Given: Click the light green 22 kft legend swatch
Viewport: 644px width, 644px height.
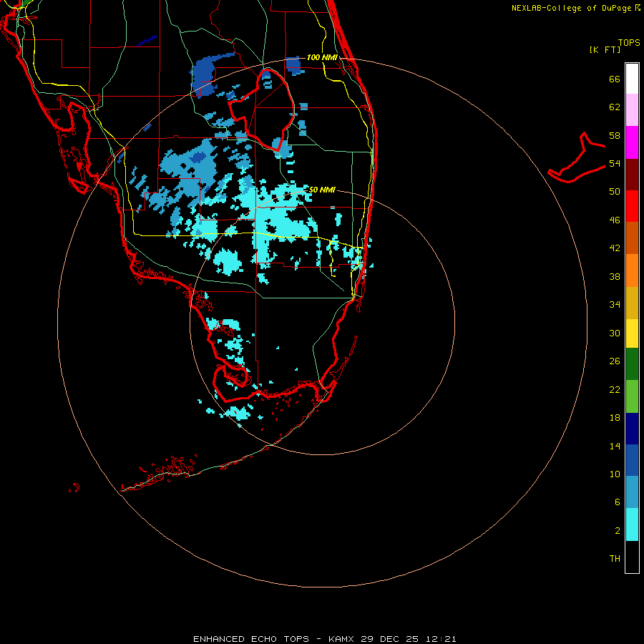Looking at the screenshot, I should click(x=632, y=396).
